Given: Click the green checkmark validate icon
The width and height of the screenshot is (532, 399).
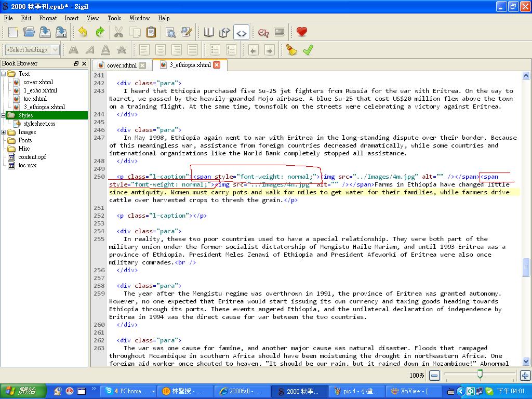Looking at the screenshot, I should (x=308, y=50).
